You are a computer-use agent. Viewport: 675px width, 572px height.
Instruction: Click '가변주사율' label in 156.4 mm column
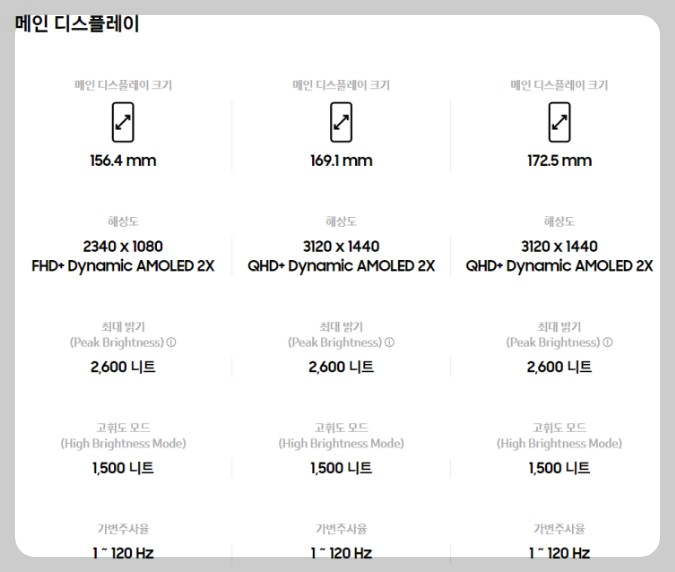point(123,529)
